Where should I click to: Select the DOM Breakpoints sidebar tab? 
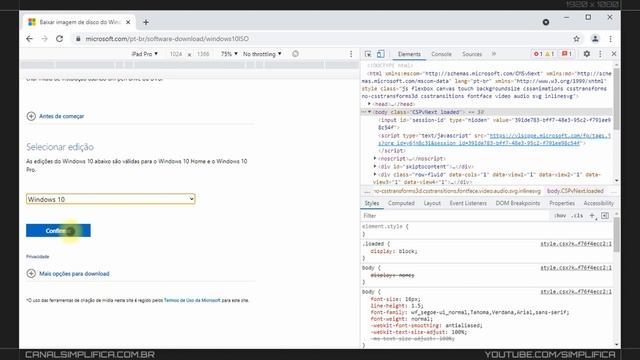518,203
